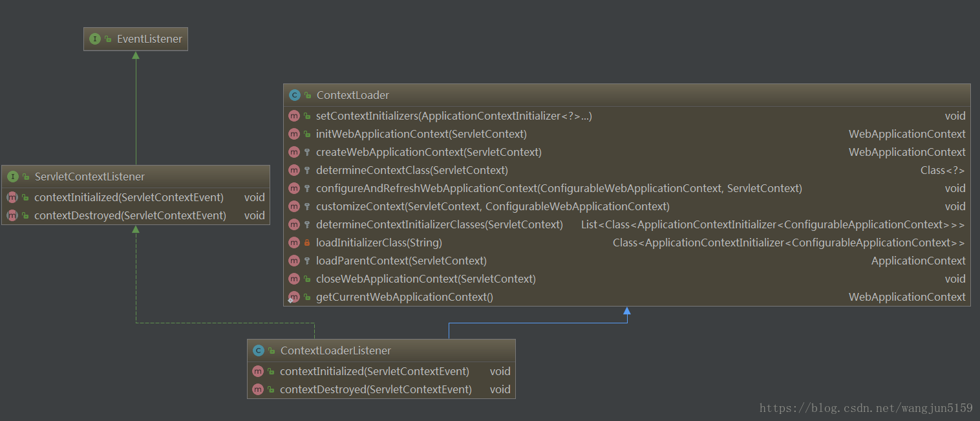Viewport: 980px width, 421px height.
Task: Select configureAndRefreshWebApplicationContext method row
Action: pyautogui.click(x=627, y=188)
